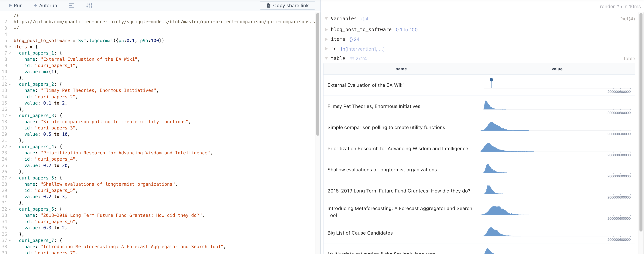
Task: Fold quri_papers_1 block at line 7
Action: pyautogui.click(x=10, y=53)
